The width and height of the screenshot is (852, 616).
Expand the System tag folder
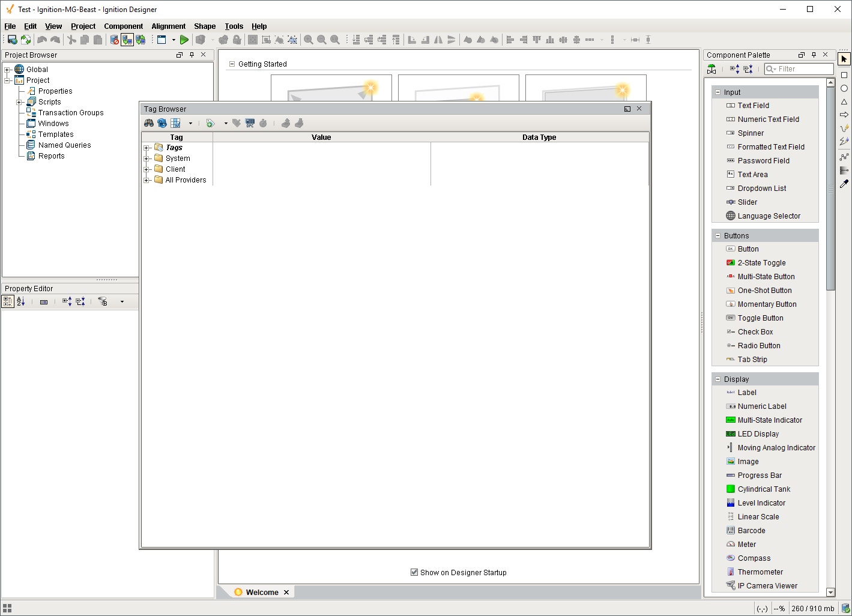click(x=147, y=159)
